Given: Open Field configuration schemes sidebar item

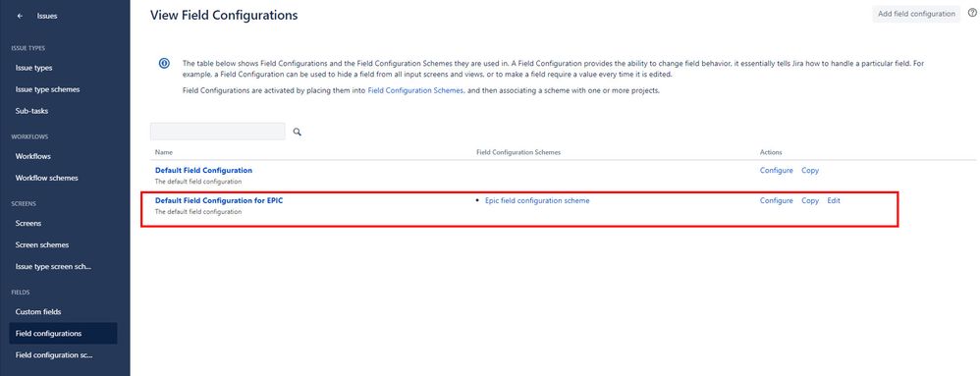Looking at the screenshot, I should pos(54,355).
